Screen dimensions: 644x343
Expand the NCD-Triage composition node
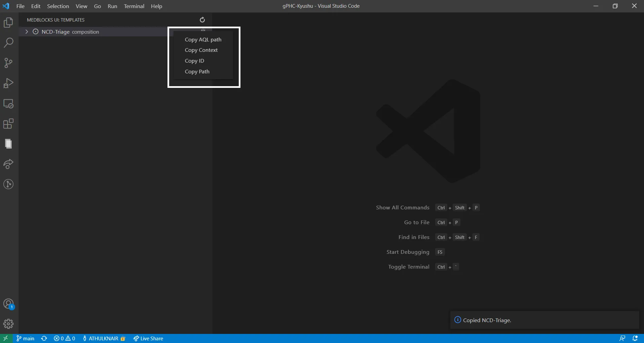[x=27, y=32]
